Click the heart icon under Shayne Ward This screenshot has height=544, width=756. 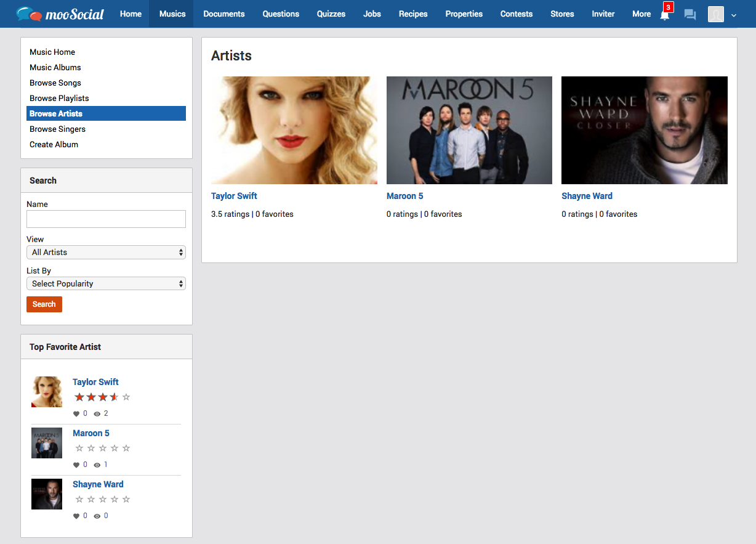tap(76, 516)
